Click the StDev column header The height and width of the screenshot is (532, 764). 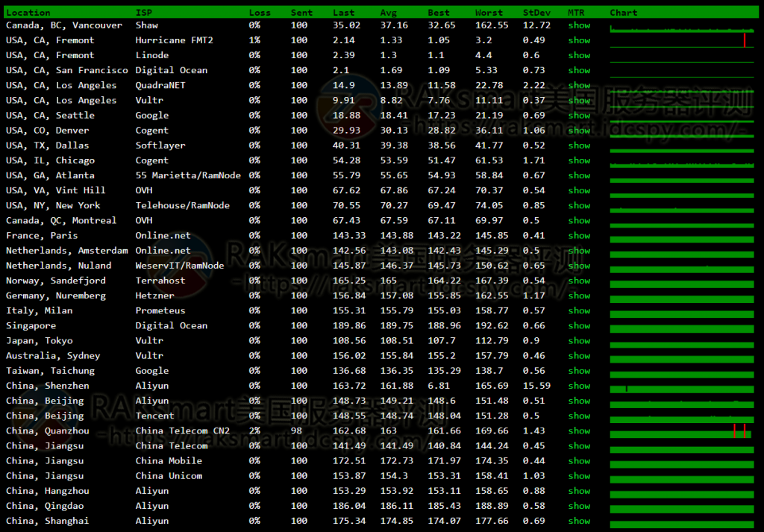pos(536,13)
